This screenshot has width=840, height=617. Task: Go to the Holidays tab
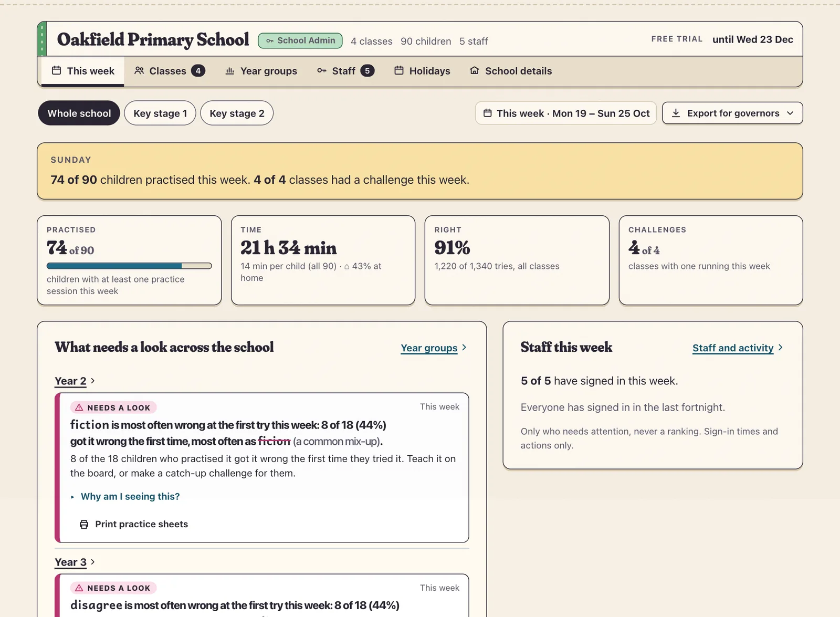coord(422,71)
